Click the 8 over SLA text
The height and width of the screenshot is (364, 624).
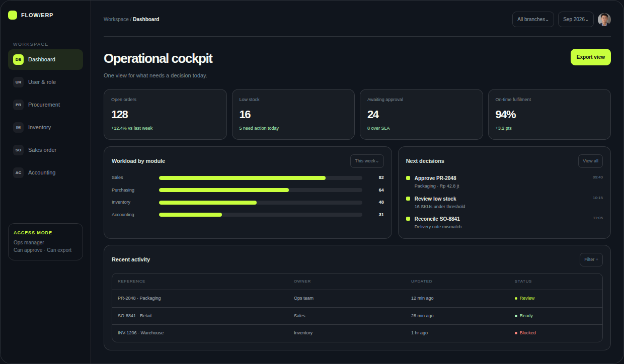[x=378, y=128]
